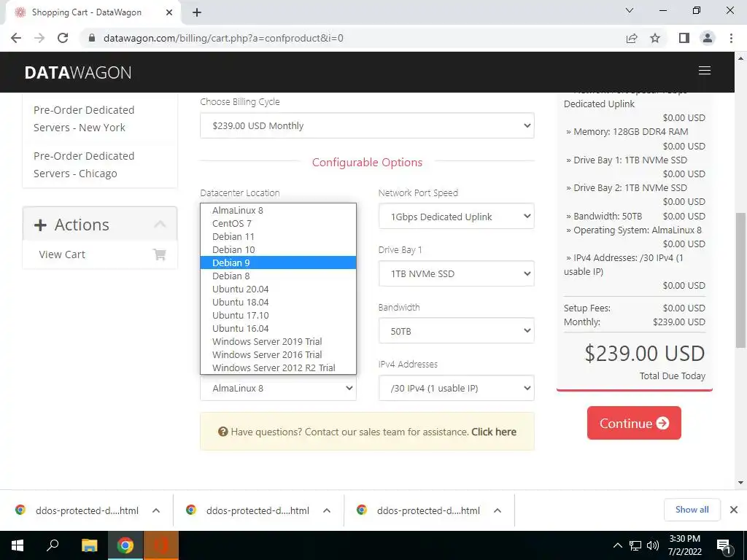Open options for second downloaded html file
The height and width of the screenshot is (560, 747).
click(x=327, y=510)
